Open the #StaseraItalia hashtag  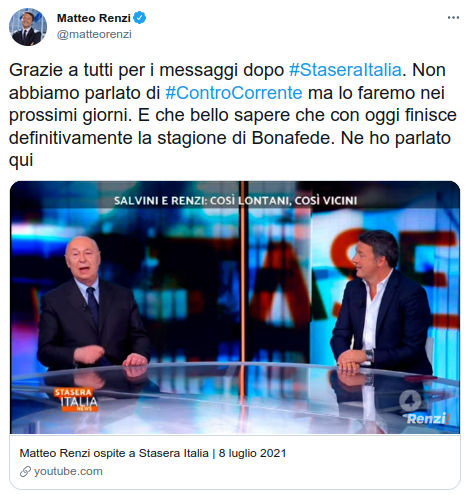345,70
